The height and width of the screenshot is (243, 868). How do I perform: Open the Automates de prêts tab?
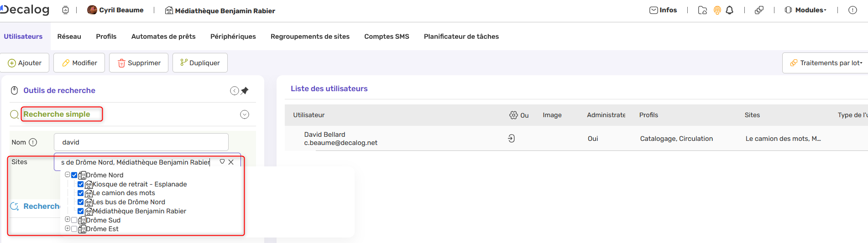tap(163, 36)
